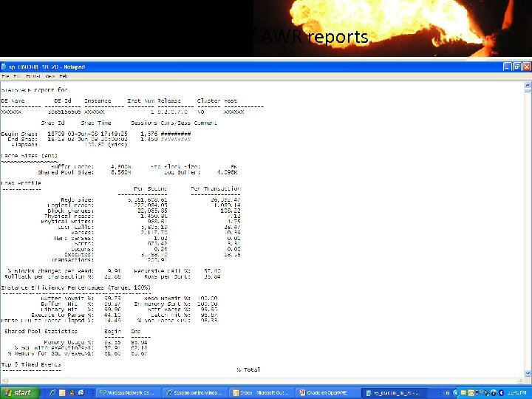Click the 'Shared Pool Statistics' heading
This screenshot has height=399, width=532.
tap(41, 331)
